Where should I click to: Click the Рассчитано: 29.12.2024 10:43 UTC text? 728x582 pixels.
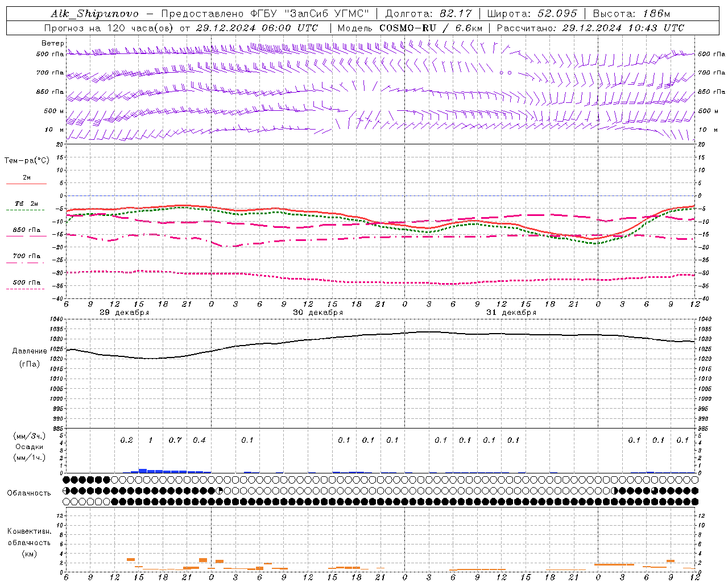(x=590, y=28)
